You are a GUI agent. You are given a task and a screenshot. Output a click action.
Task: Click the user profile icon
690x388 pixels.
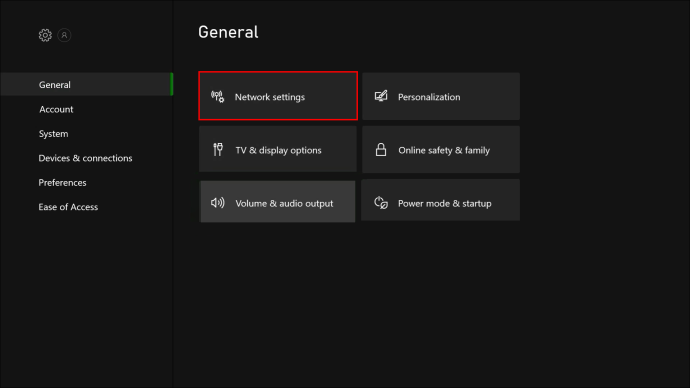64,35
